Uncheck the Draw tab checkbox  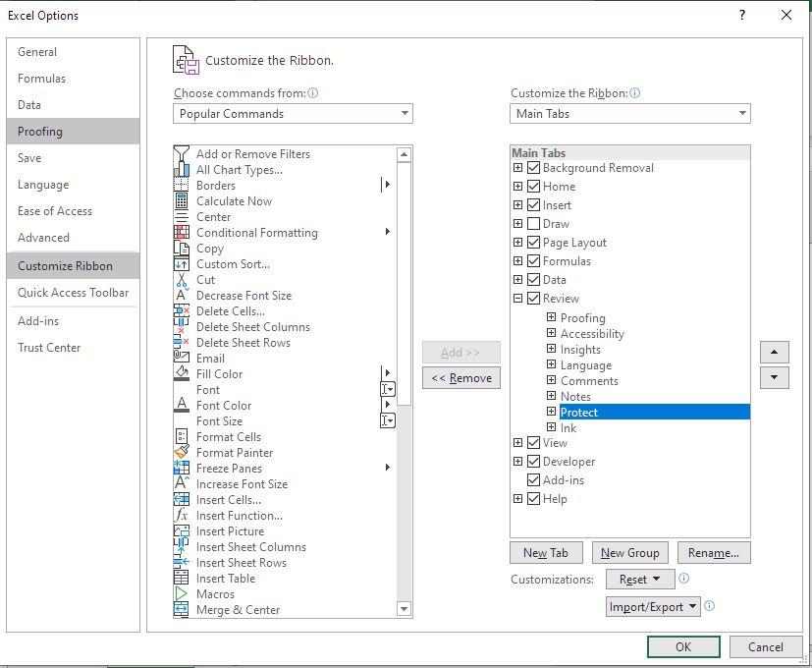click(532, 223)
